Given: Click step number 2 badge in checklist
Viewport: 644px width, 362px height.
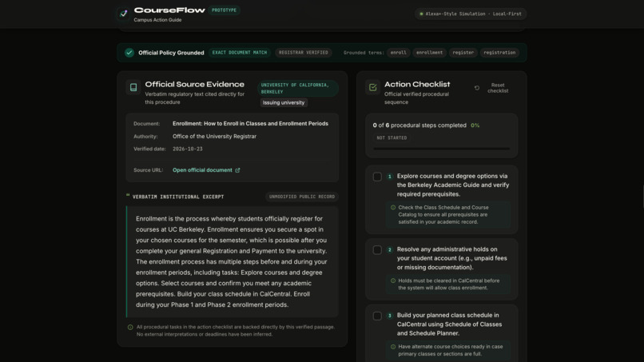Looking at the screenshot, I should (390, 249).
